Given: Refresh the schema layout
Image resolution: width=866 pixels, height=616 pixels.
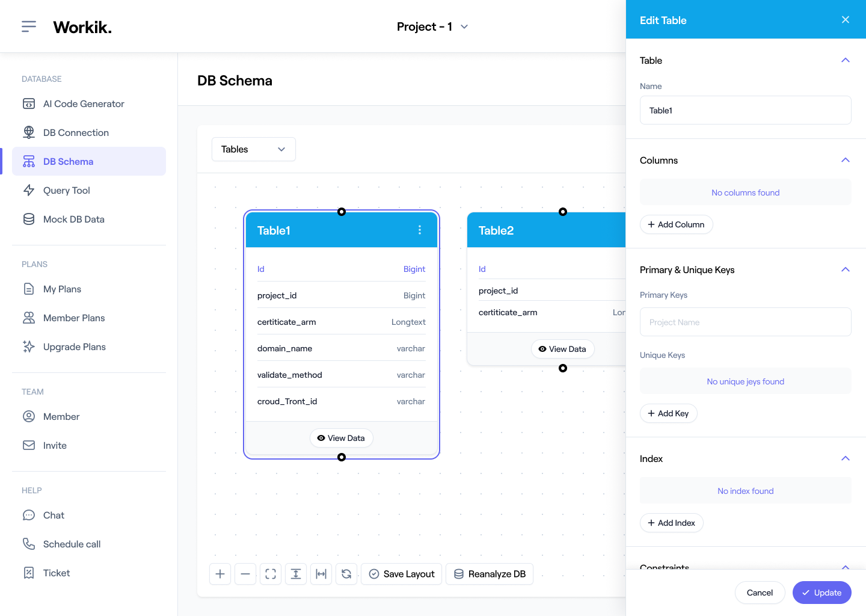Looking at the screenshot, I should (x=346, y=573).
